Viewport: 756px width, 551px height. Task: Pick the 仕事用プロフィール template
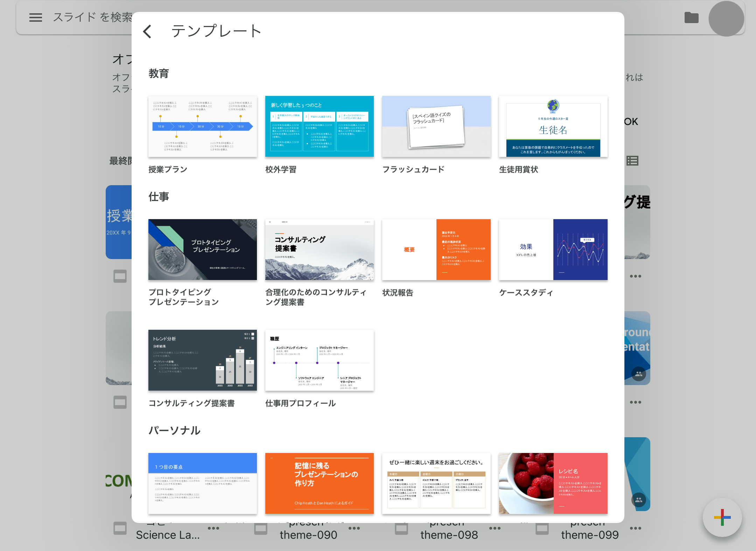point(320,360)
